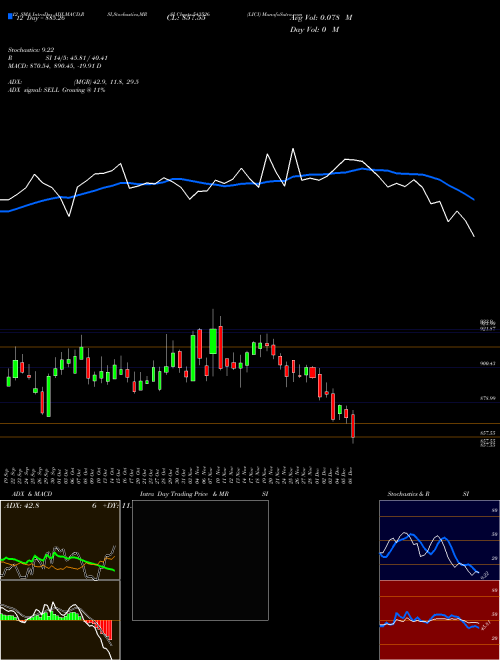Click the tall green candlestick near chart peak

click(213, 341)
